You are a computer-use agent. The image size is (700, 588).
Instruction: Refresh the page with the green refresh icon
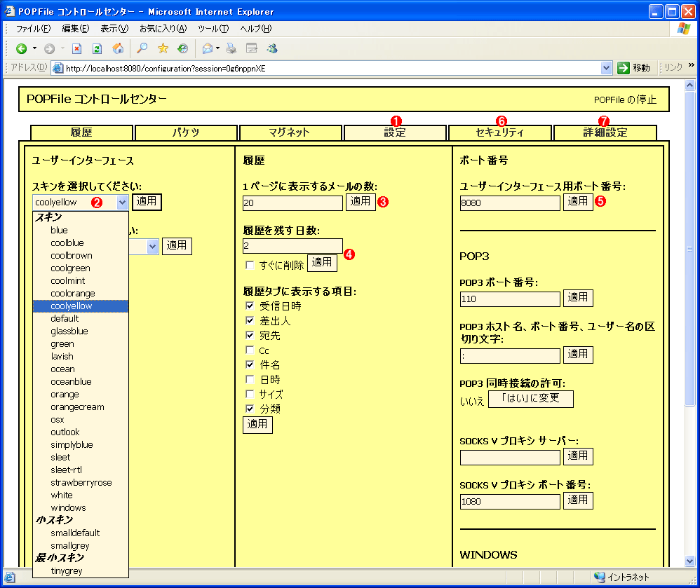coord(97,48)
